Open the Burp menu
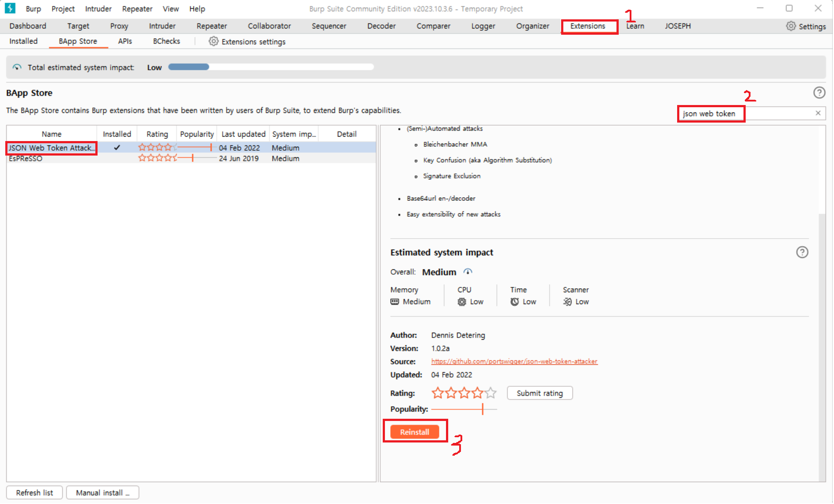 point(33,9)
